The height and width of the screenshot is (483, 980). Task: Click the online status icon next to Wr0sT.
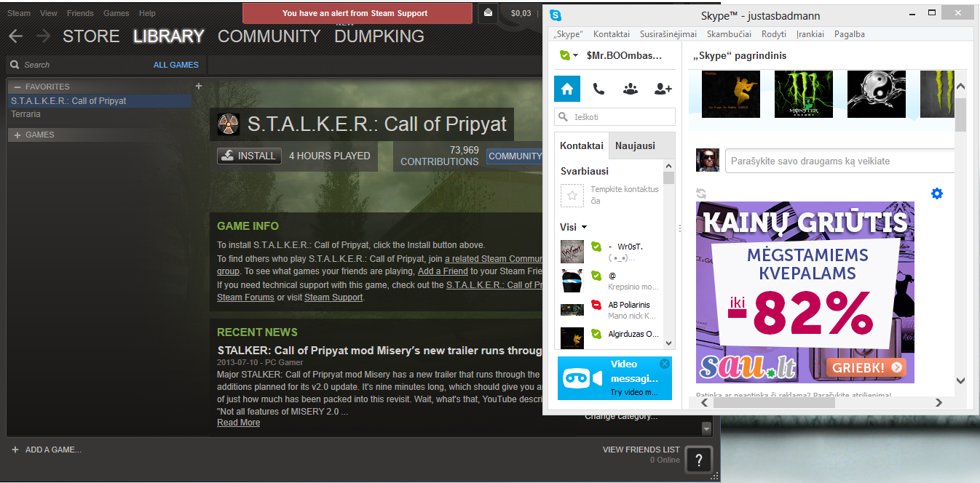(x=596, y=247)
